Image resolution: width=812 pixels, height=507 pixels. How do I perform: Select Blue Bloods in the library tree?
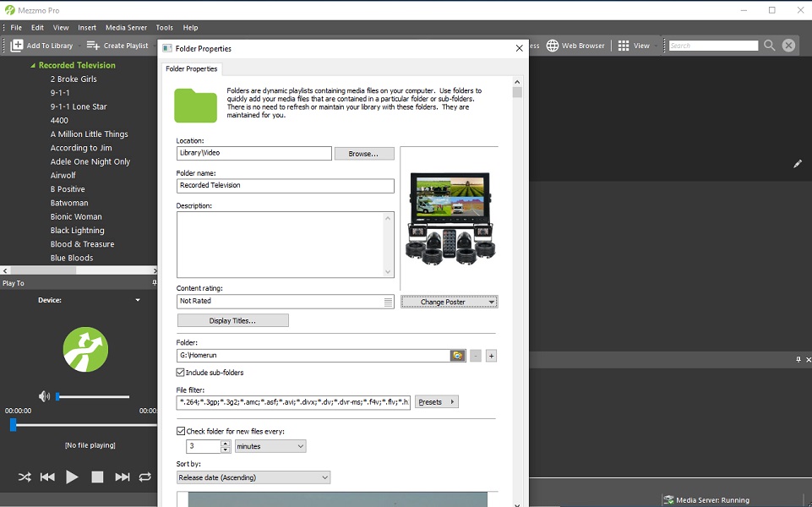click(72, 258)
